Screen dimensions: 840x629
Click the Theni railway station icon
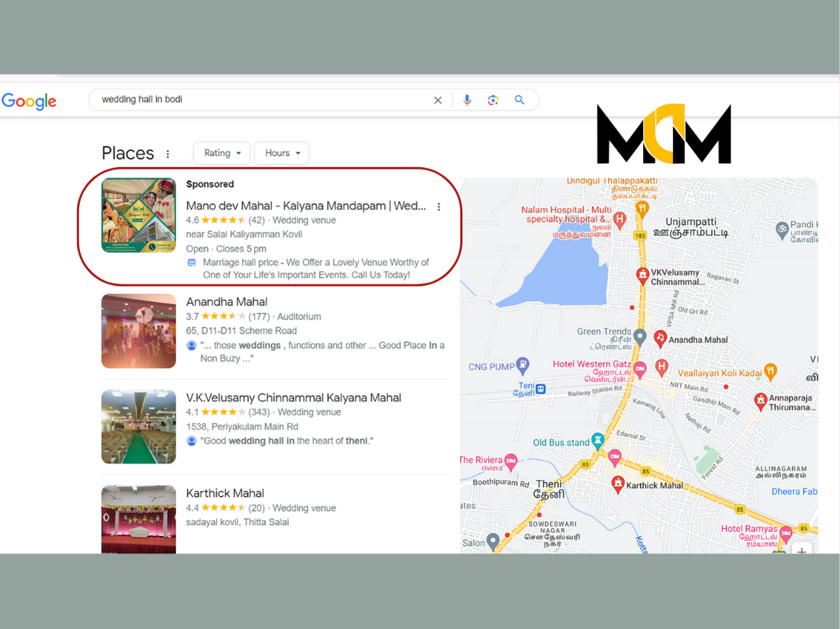541,389
